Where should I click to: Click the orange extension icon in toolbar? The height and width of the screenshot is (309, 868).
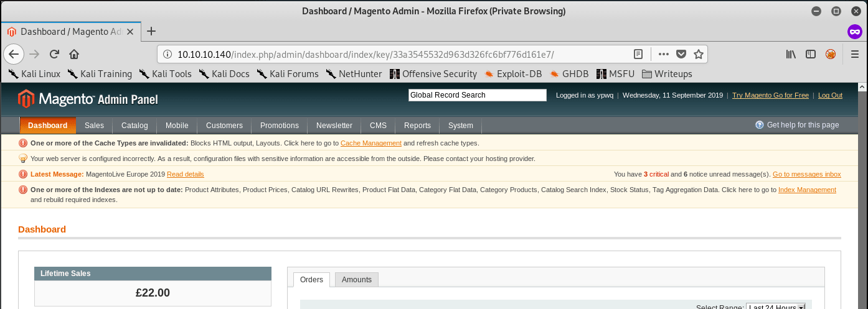tap(830, 54)
